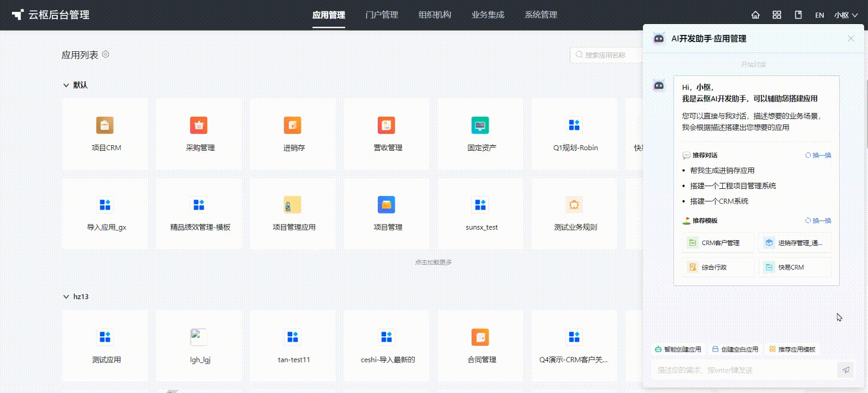Click the 智能创建应用 button
Viewport: 868px width, 393px height.
point(678,349)
